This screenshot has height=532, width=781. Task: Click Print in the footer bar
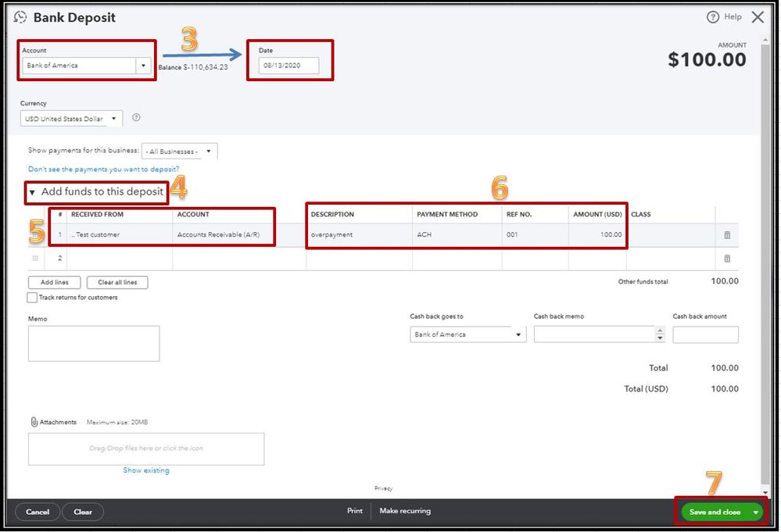355,511
